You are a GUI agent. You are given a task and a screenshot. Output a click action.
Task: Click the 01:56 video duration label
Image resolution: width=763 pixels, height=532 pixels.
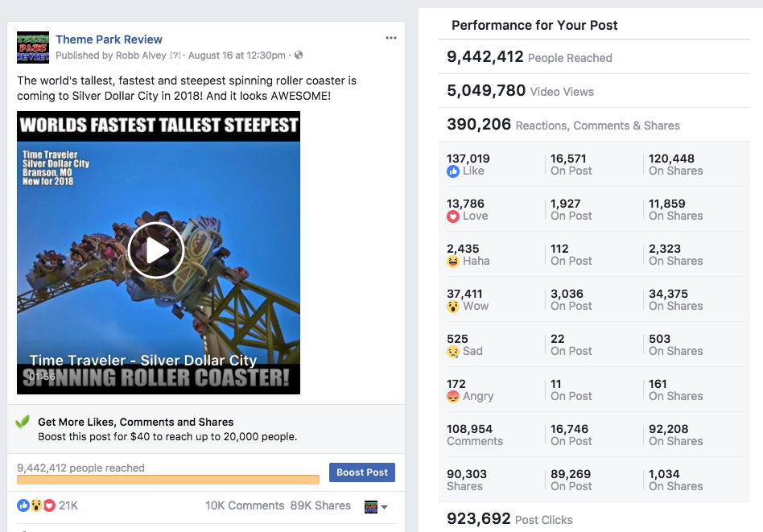pyautogui.click(x=42, y=377)
